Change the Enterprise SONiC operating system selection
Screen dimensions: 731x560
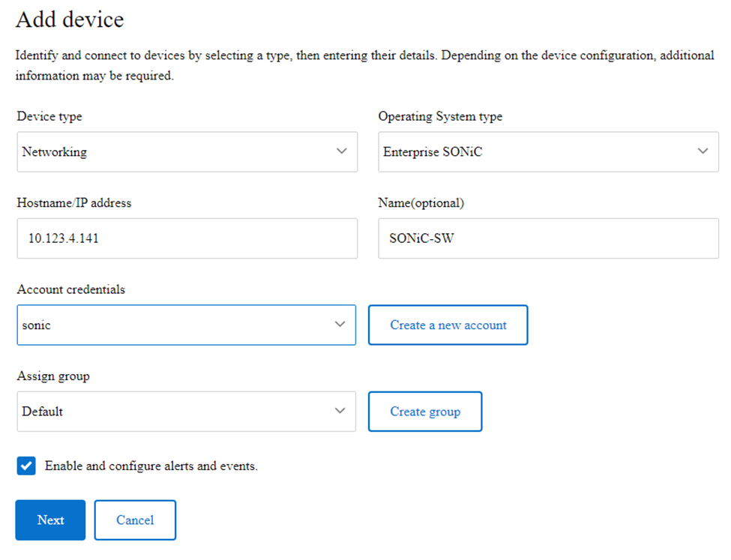pyautogui.click(x=548, y=151)
